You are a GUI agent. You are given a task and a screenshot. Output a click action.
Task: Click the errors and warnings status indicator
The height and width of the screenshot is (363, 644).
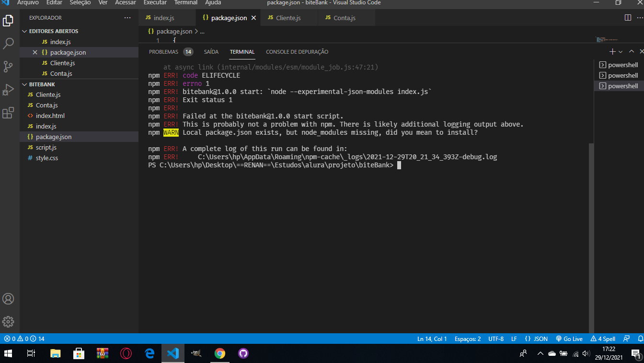point(24,339)
